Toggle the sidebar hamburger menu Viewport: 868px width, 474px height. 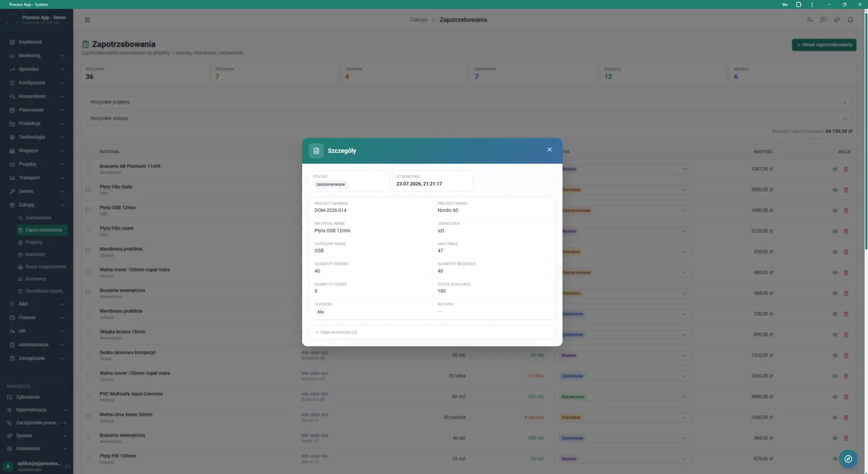pos(87,20)
